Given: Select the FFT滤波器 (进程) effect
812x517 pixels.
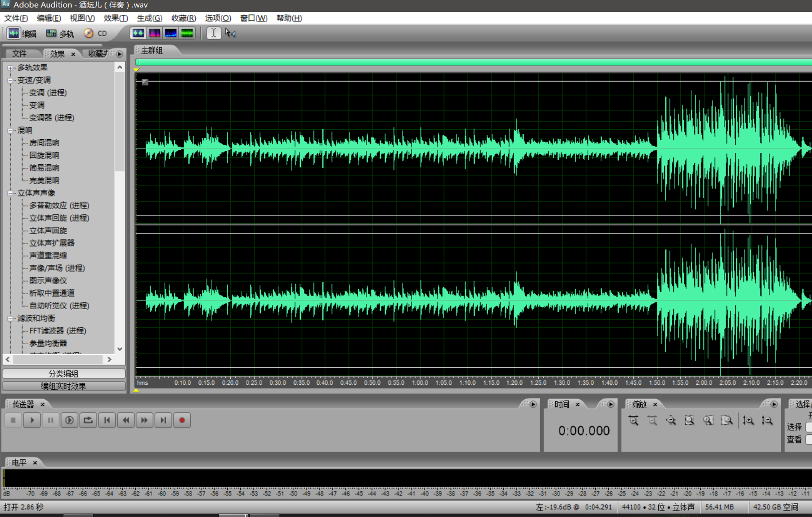Looking at the screenshot, I should 58,331.
